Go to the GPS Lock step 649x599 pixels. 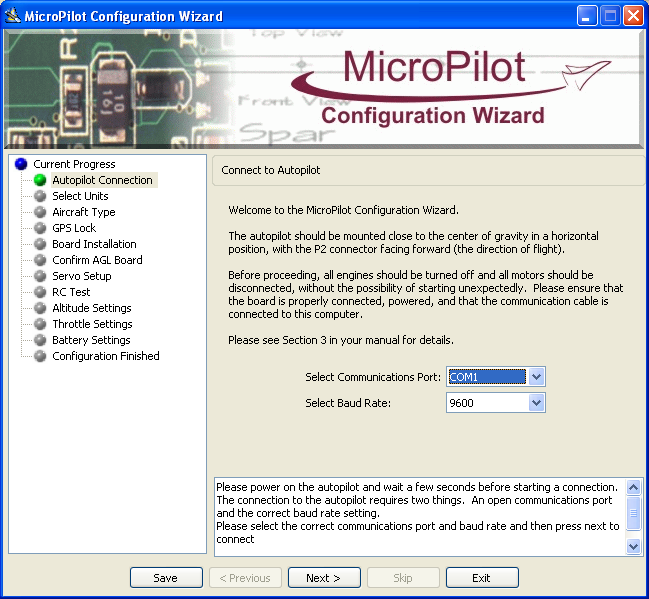(74, 228)
